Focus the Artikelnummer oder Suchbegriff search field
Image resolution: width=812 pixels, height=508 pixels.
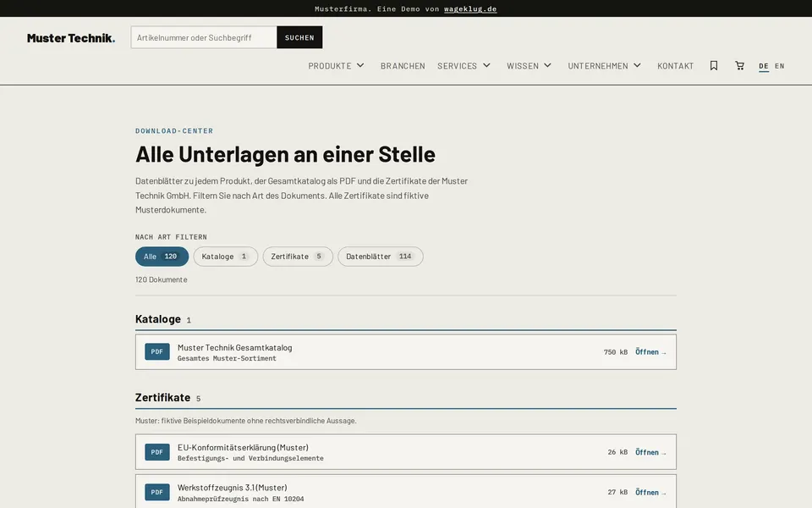click(204, 37)
